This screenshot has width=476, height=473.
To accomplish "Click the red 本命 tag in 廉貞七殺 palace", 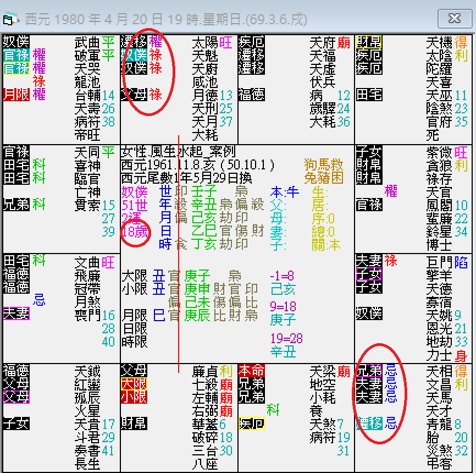I will tap(252, 371).
